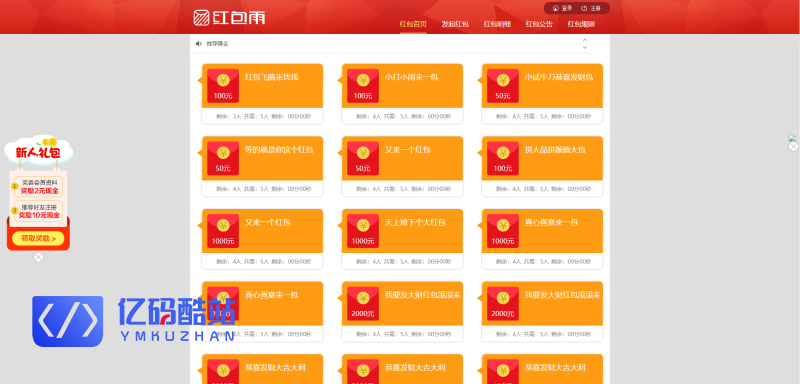Click envelope icon of 天上掉下个大红包 card

click(x=363, y=231)
